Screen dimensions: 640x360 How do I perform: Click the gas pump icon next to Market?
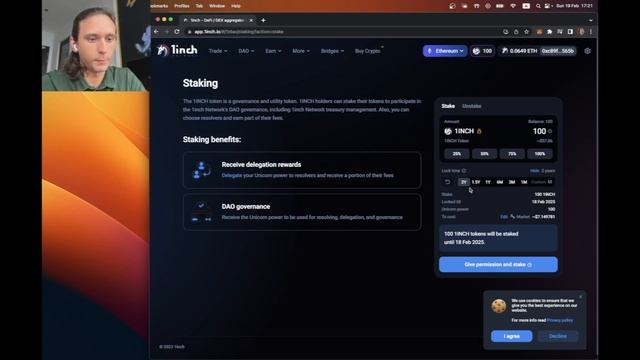coord(513,217)
